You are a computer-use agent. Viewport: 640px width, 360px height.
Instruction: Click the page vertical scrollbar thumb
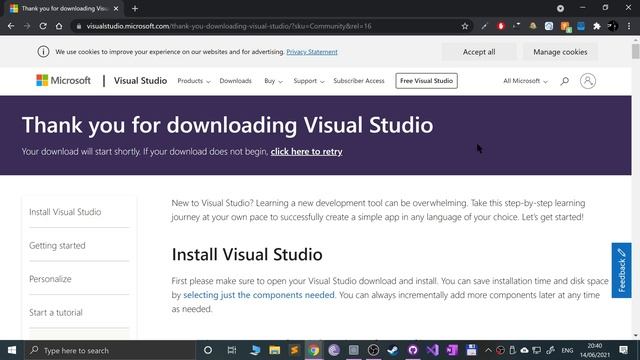coord(636,51)
